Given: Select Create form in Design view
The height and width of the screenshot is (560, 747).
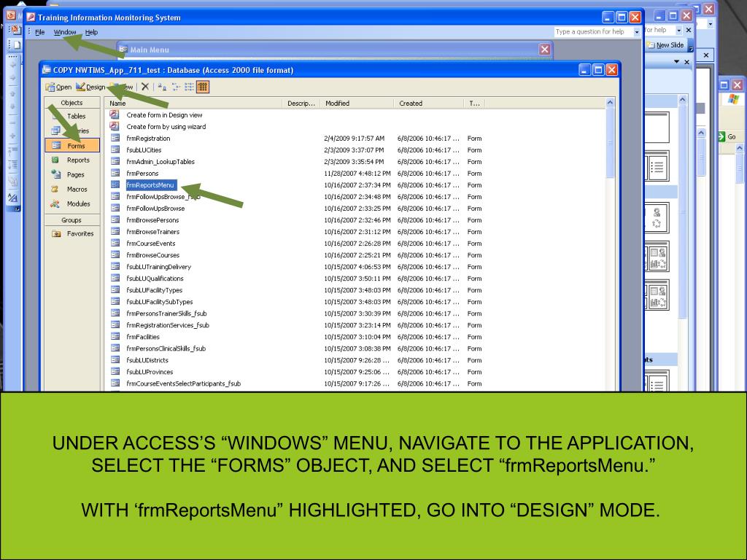Looking at the screenshot, I should pos(164,114).
